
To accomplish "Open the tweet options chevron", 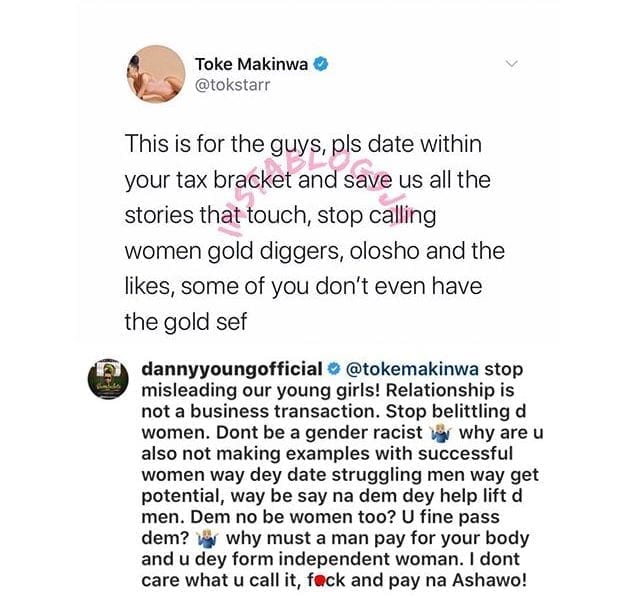I will point(513,63).
